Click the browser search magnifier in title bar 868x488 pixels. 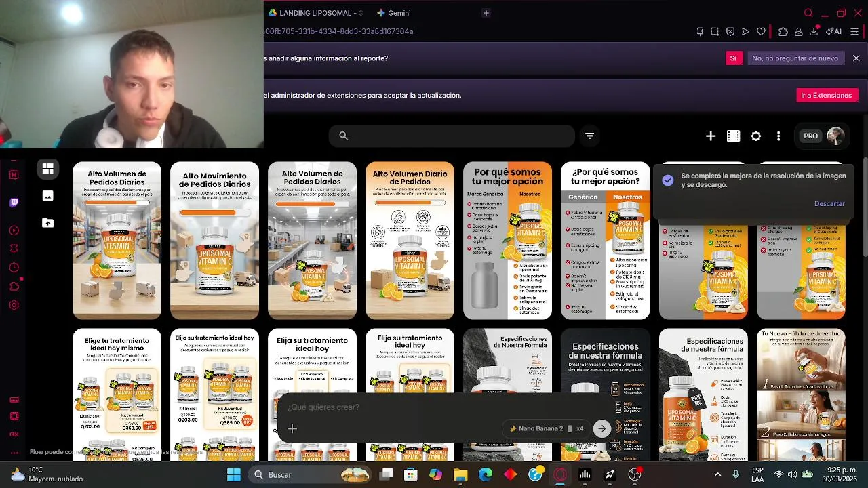point(808,13)
